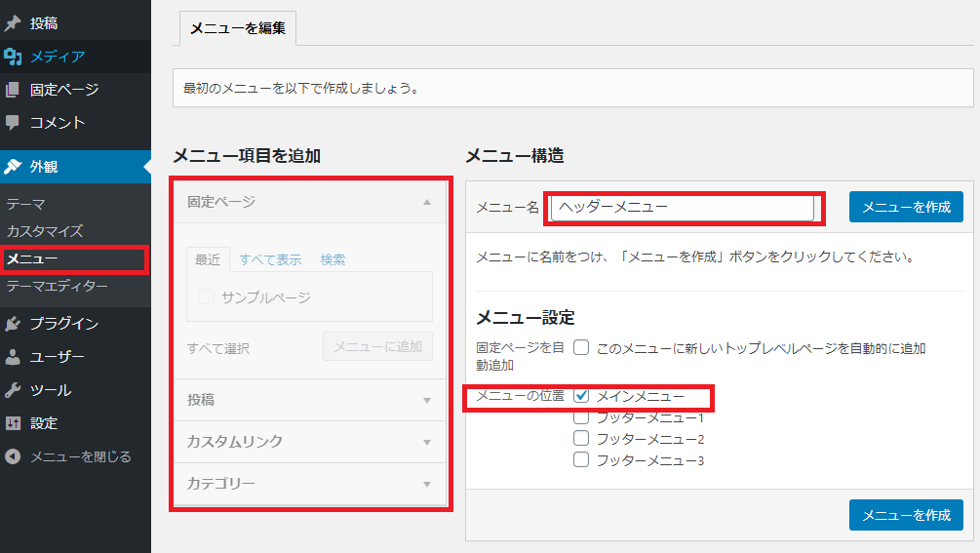Click the user icon beside ユーザー

click(13, 357)
